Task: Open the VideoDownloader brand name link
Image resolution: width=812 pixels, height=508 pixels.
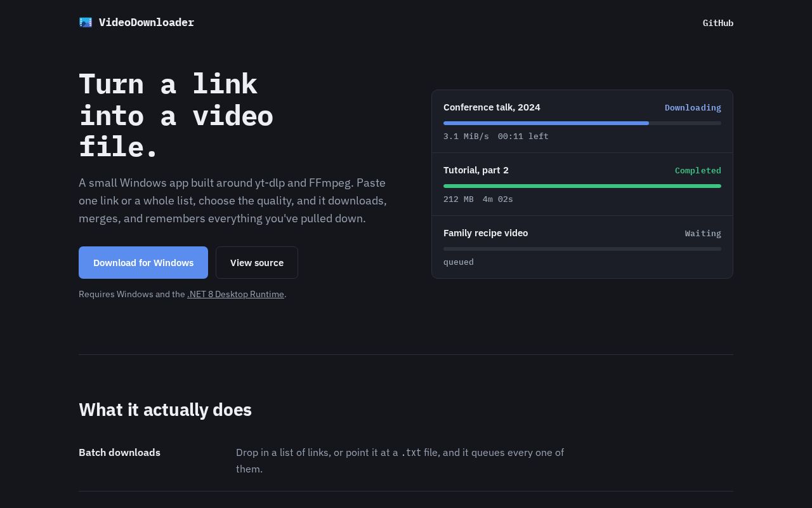Action: pyautogui.click(x=147, y=22)
